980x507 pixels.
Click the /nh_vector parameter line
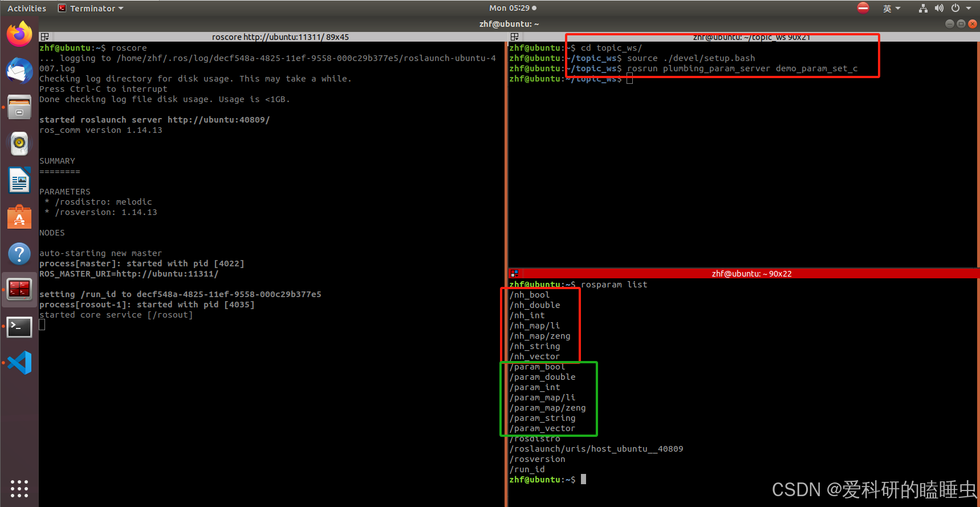point(535,356)
